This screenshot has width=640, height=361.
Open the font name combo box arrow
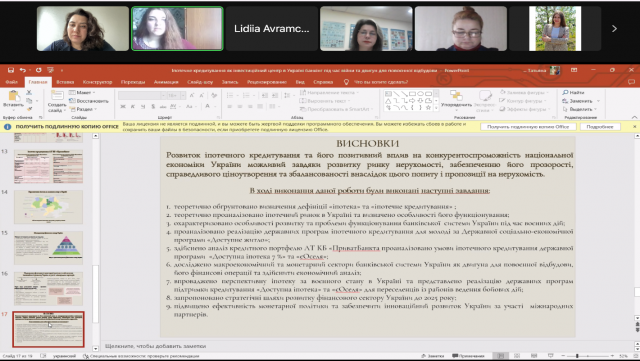(x=163, y=95)
